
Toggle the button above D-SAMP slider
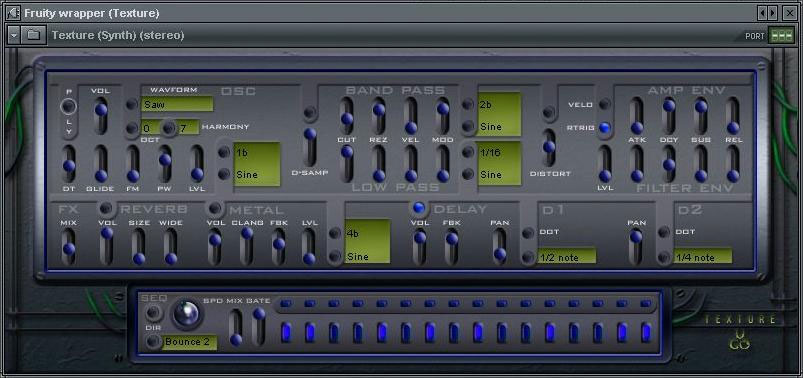pyautogui.click(x=309, y=112)
